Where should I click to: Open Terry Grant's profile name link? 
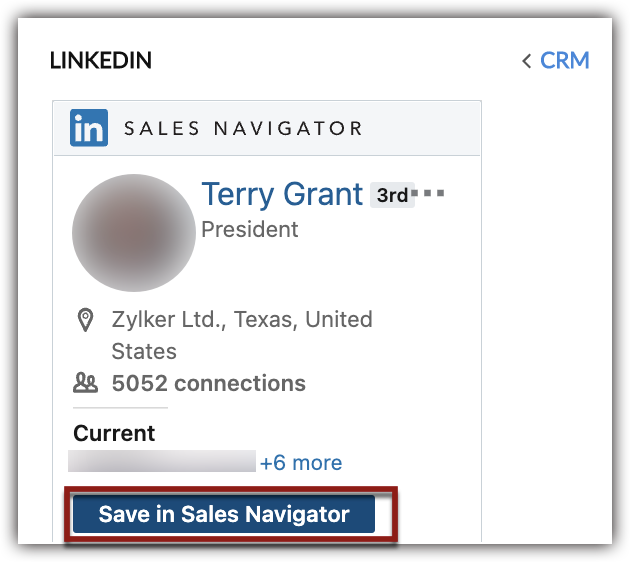coord(282,194)
